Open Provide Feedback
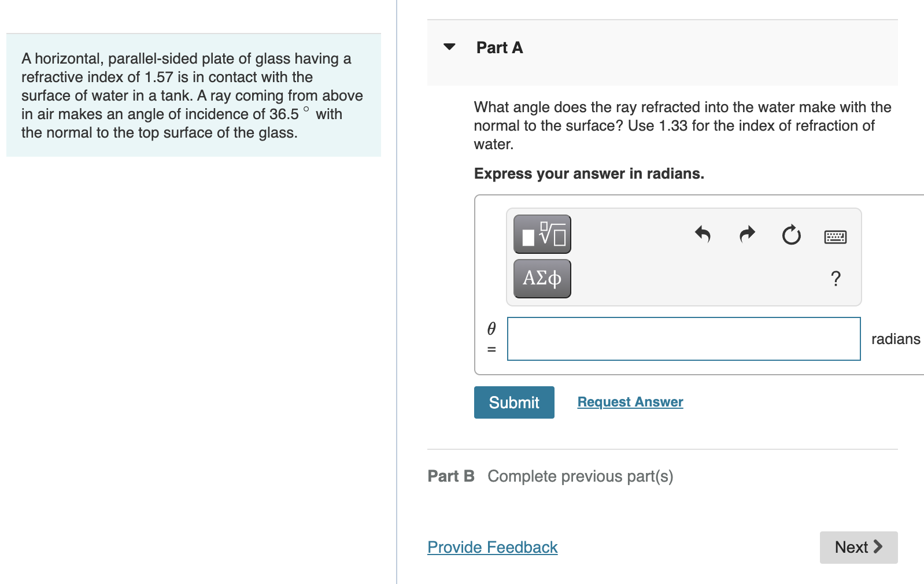This screenshot has height=584, width=924. click(x=492, y=547)
